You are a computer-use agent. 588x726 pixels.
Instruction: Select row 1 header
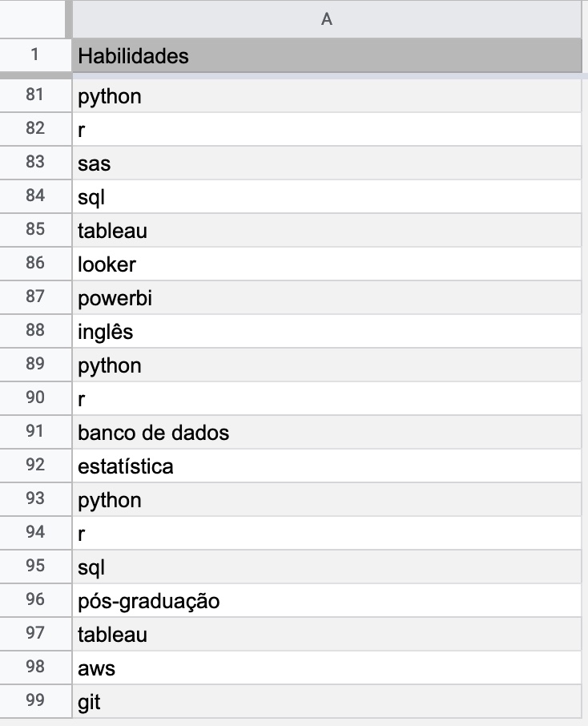35,54
